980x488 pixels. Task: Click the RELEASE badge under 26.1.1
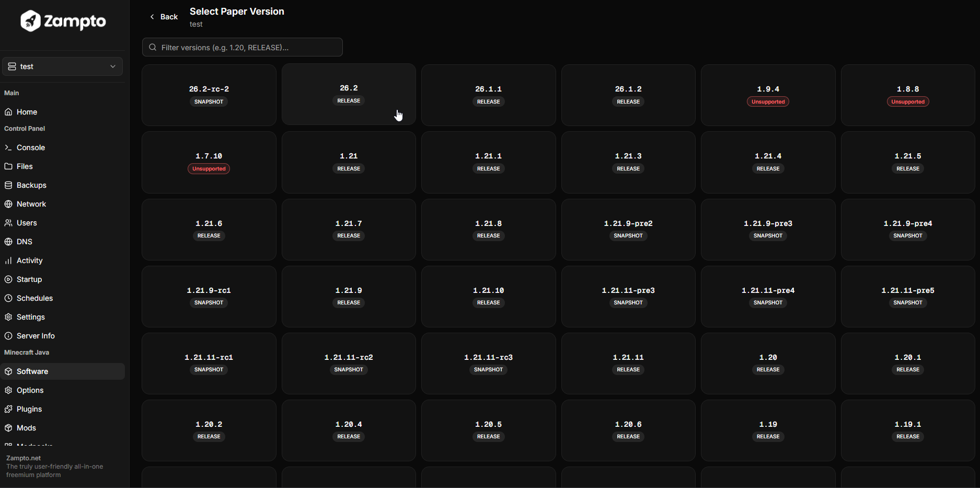click(489, 101)
